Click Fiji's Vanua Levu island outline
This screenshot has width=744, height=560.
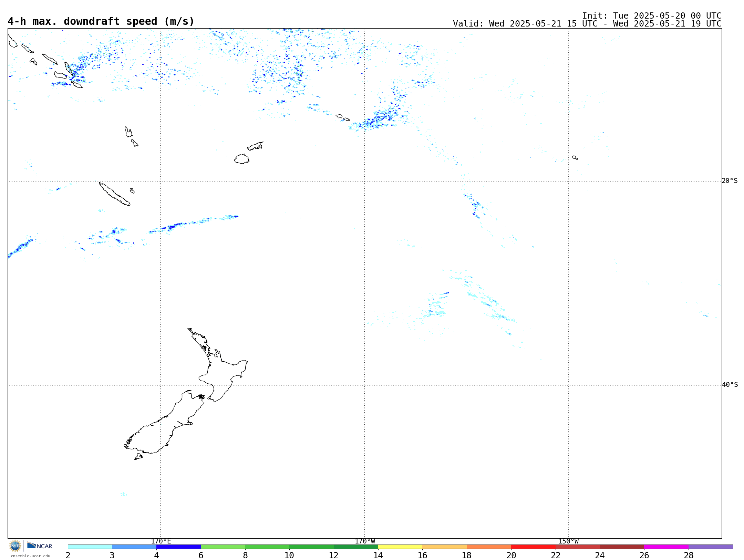(255, 146)
